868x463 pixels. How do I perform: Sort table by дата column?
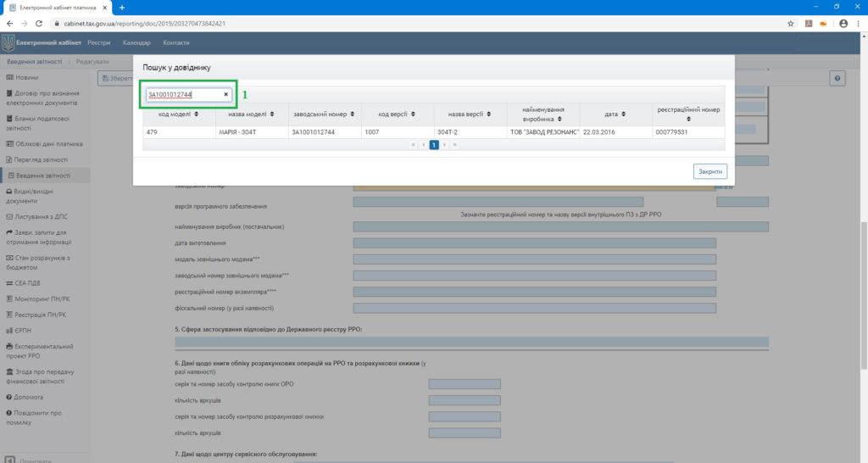click(615, 114)
